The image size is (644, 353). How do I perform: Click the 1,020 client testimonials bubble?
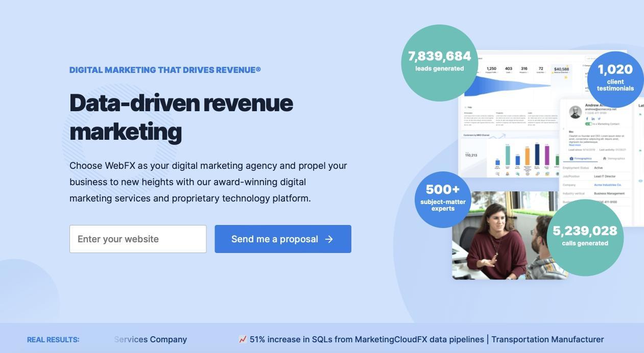[615, 79]
